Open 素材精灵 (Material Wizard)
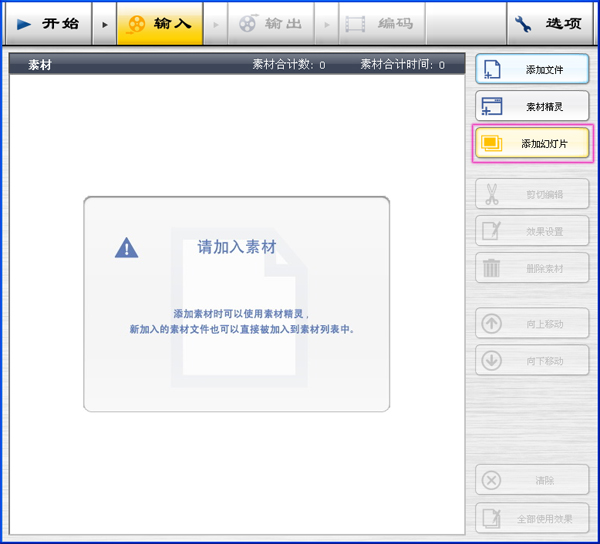Viewport: 600px width, 544px height. (x=532, y=106)
